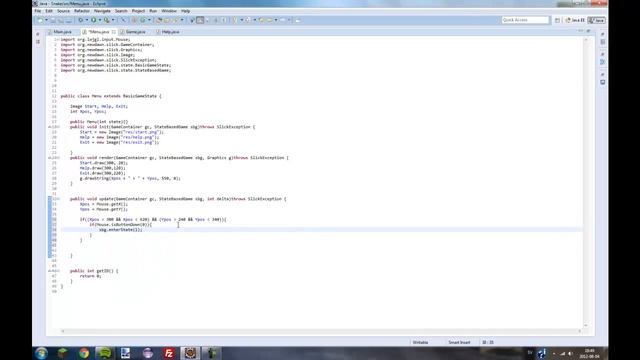This screenshot has width=640, height=360.
Task: Launch Debug with the bug icon
Action: point(81,20)
